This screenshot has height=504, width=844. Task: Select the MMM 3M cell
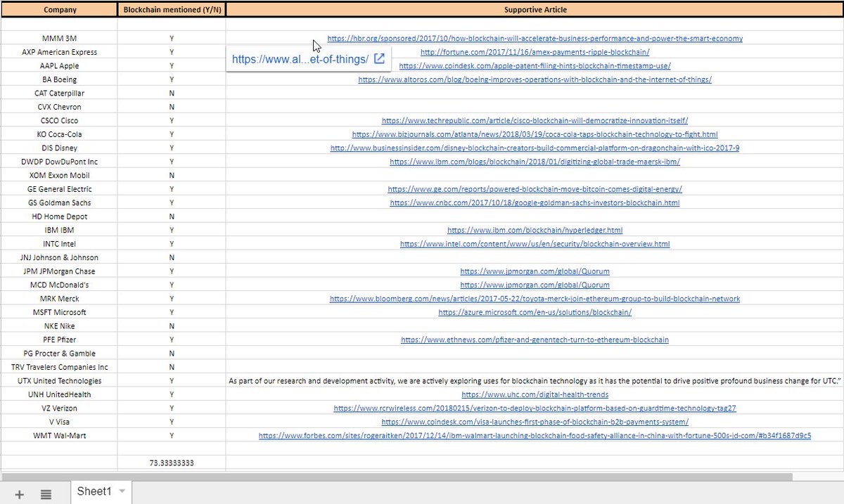[x=59, y=39]
